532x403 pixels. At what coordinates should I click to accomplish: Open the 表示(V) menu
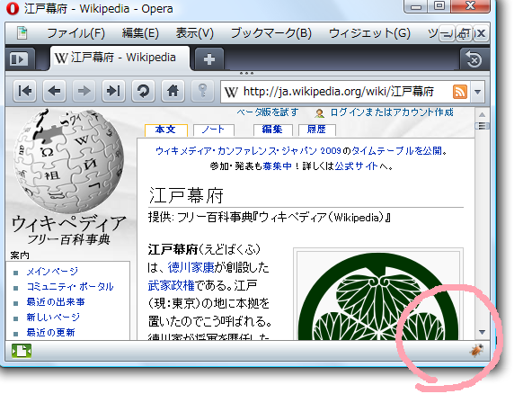click(195, 33)
